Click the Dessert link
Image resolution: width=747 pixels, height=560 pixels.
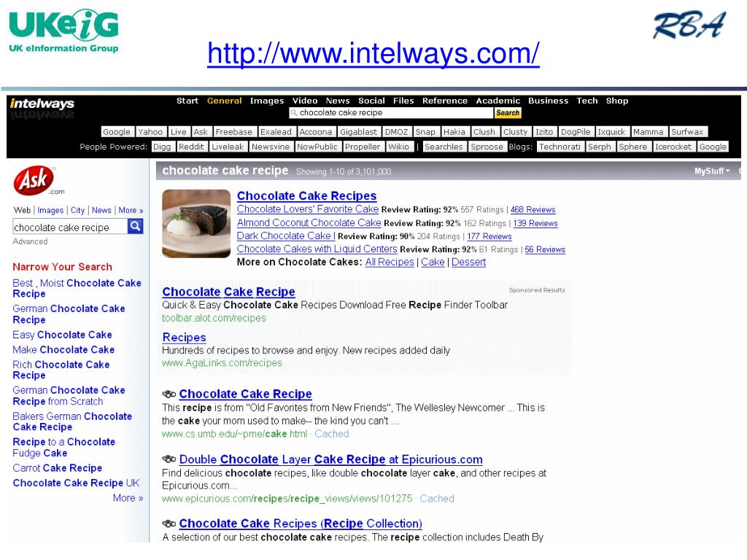coord(468,262)
